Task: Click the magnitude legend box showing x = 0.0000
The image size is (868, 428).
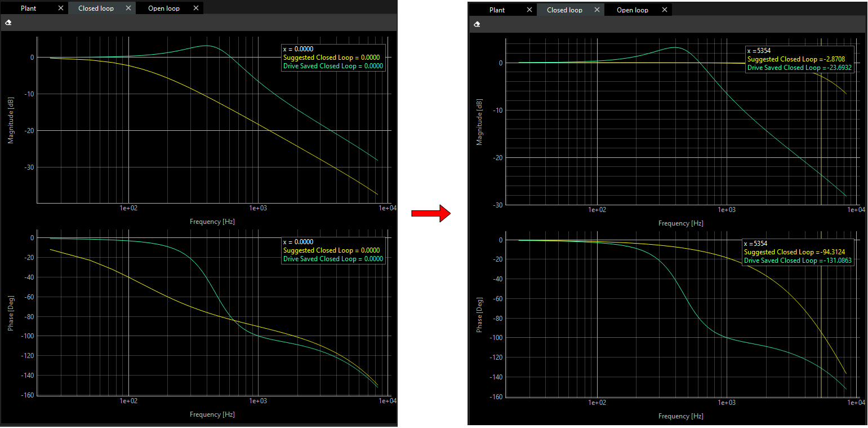Action: pos(332,57)
